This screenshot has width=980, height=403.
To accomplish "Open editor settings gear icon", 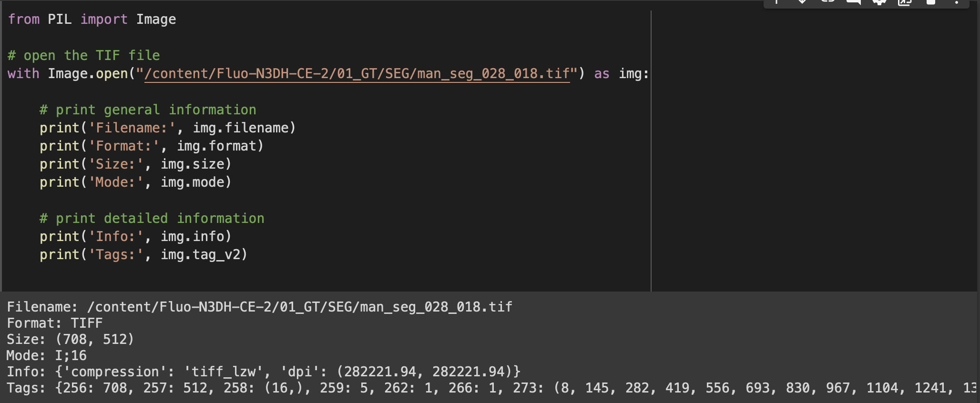I will tap(879, 2).
